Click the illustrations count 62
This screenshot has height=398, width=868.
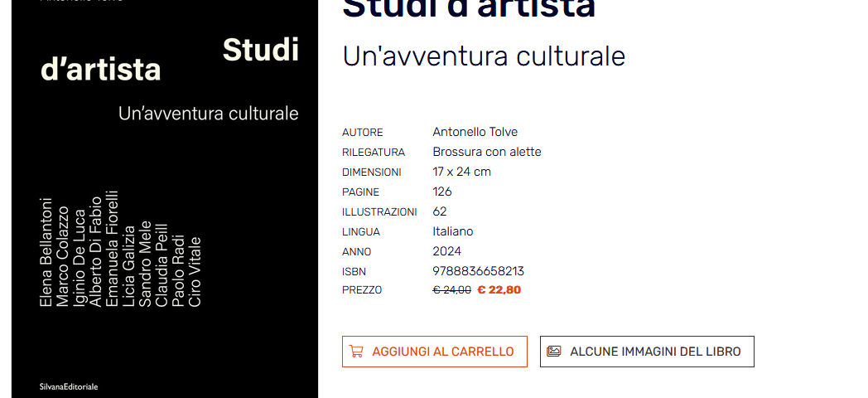point(440,211)
